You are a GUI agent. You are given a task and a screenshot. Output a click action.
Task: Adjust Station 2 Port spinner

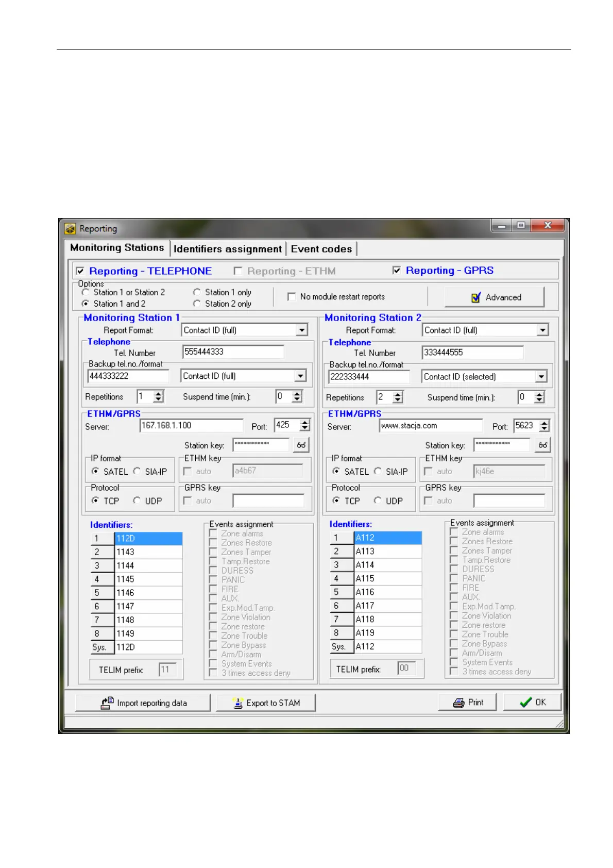545,426
